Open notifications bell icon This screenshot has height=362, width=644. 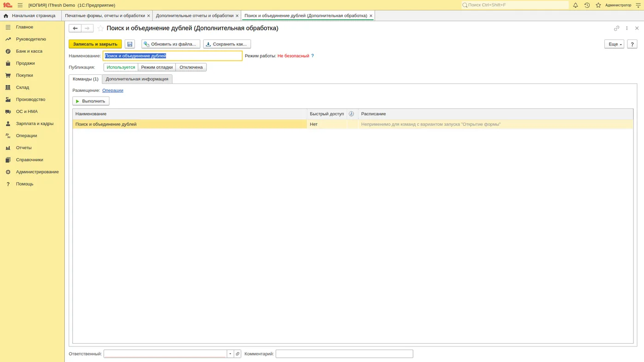575,5
